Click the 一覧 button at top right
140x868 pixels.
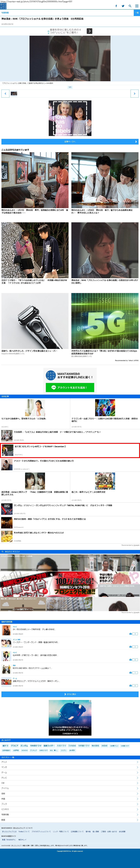pyautogui.click(x=137, y=13)
